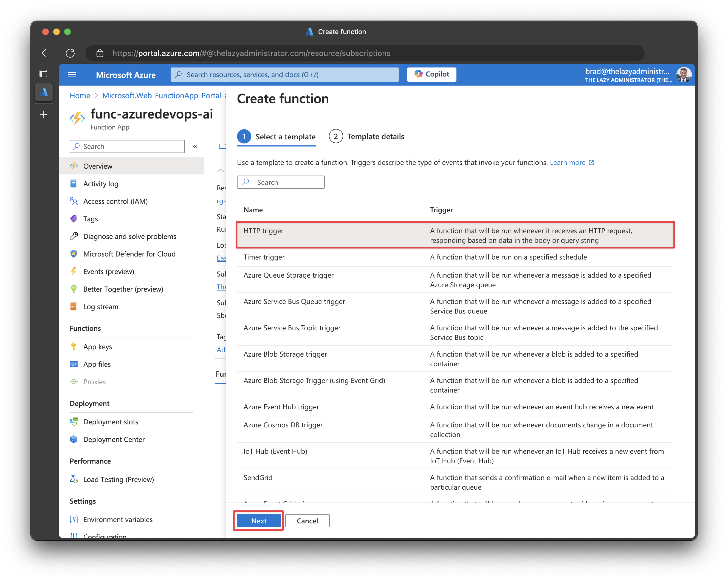Select Azure Service Bus Topic trigger

tap(455, 332)
